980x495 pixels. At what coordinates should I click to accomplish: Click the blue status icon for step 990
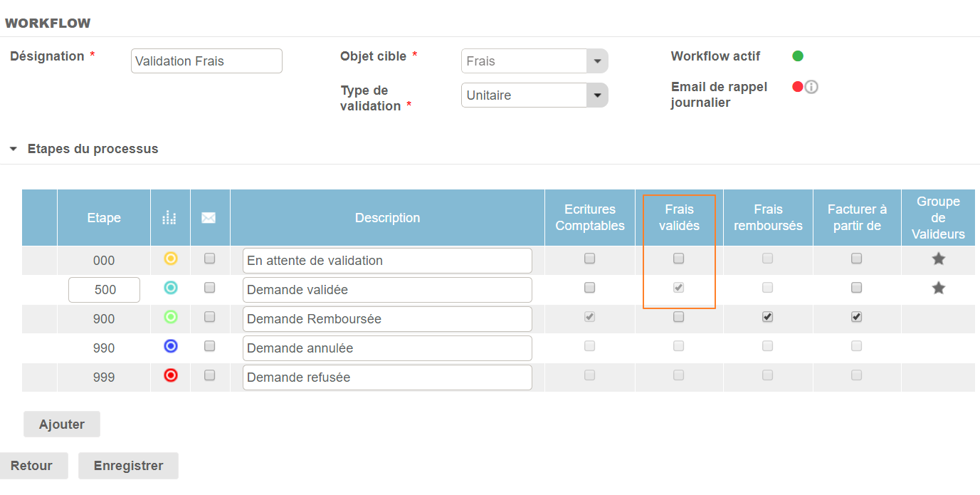(170, 347)
